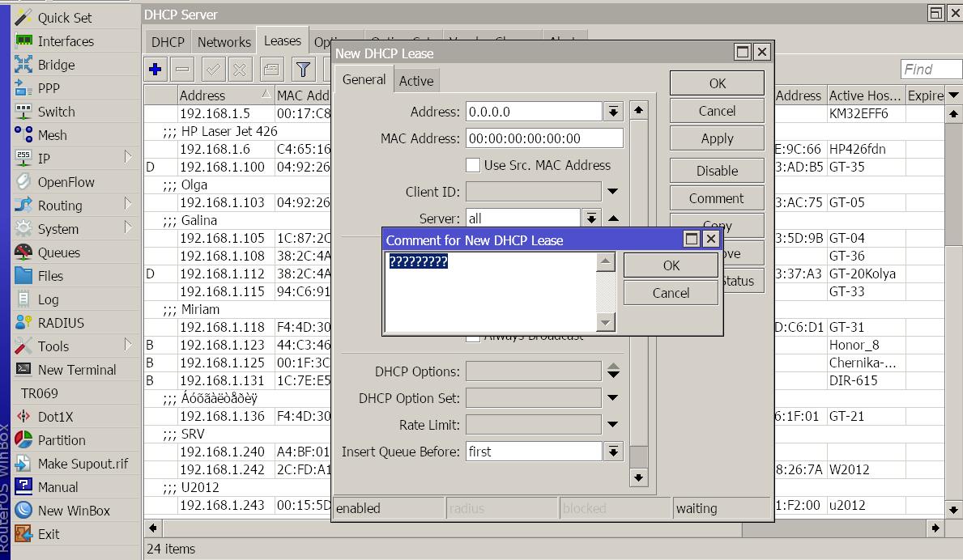Image resolution: width=963 pixels, height=560 pixels.
Task: Open the Manual icon
Action: 23,487
